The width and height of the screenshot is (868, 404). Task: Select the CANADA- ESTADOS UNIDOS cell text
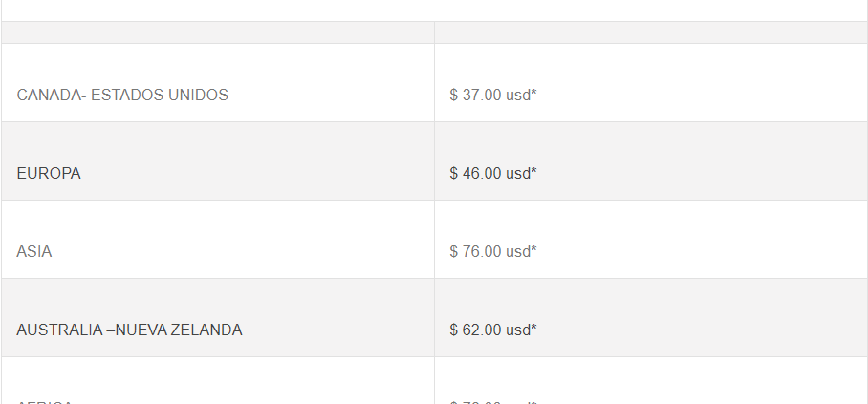point(122,96)
